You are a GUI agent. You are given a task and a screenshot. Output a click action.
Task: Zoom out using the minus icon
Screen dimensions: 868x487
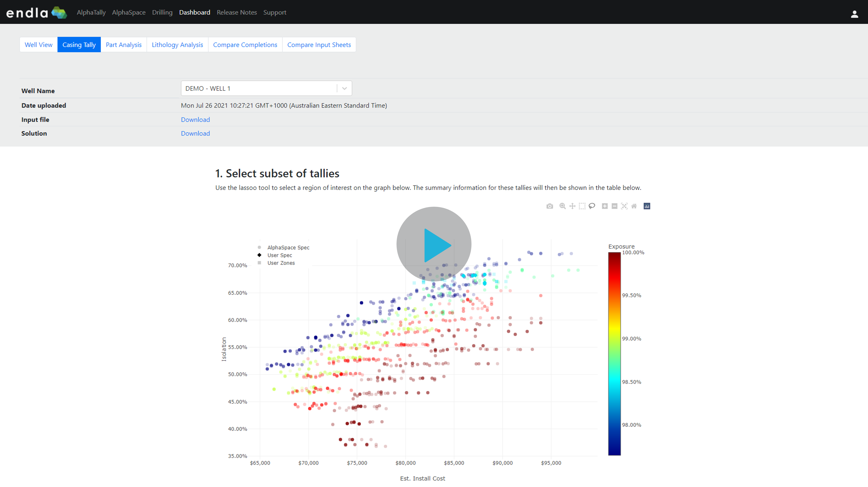coord(615,206)
